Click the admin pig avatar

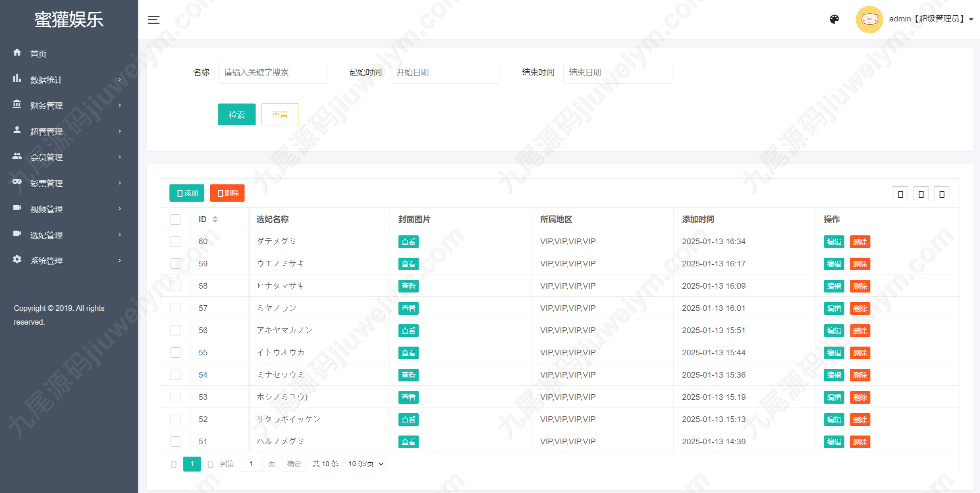pos(869,19)
